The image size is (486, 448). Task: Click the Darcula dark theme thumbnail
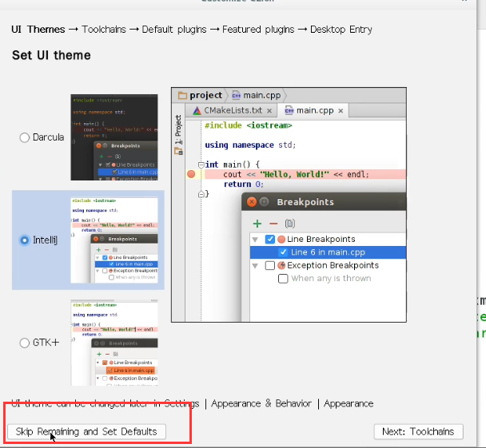[x=114, y=137]
